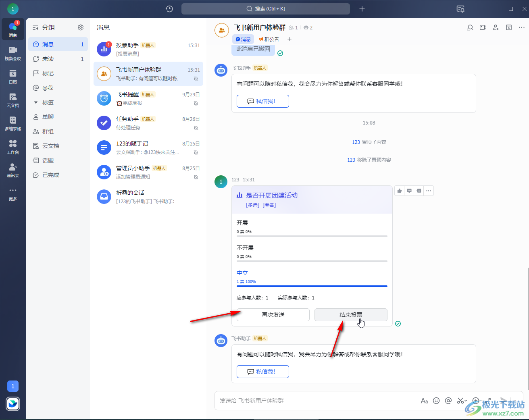
Task: Open the group avatar of 飞书新用户体验群
Action: point(222,30)
